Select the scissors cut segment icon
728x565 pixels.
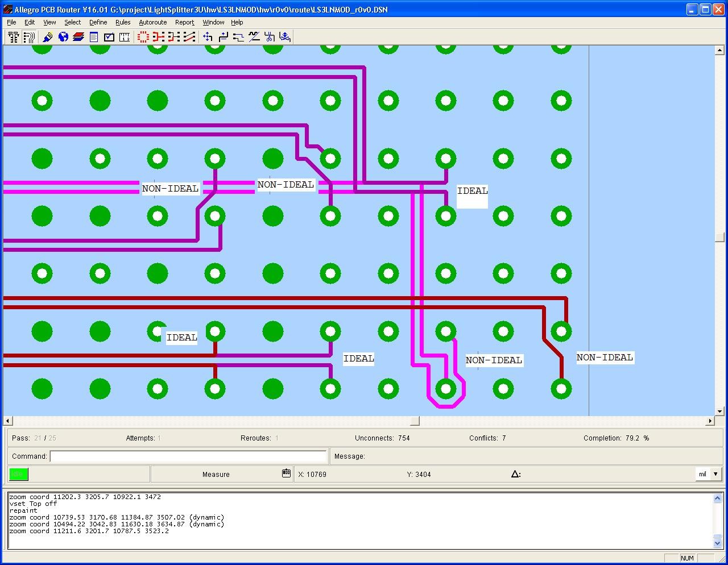270,37
